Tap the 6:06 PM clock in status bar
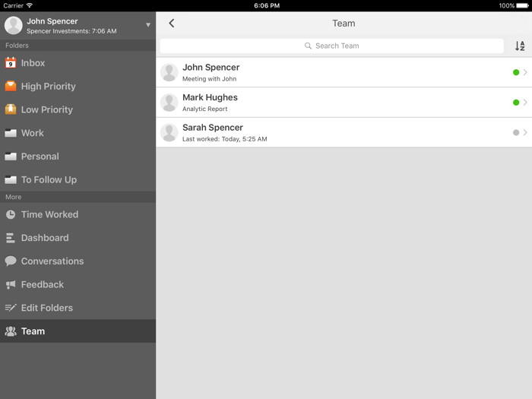532x399 pixels. [267, 6]
